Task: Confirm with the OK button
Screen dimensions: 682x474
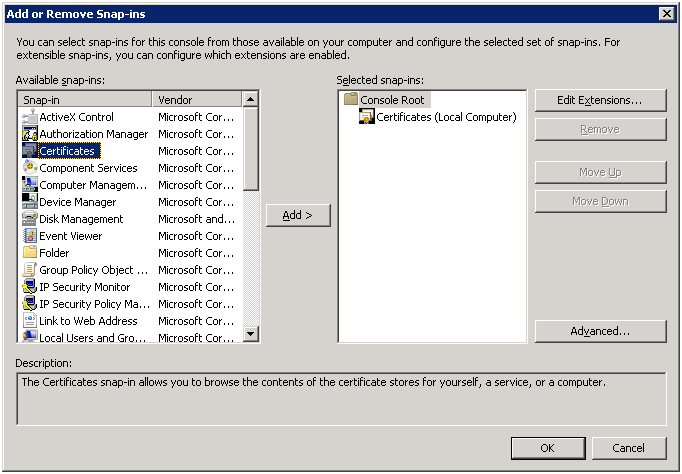Action: (548, 448)
